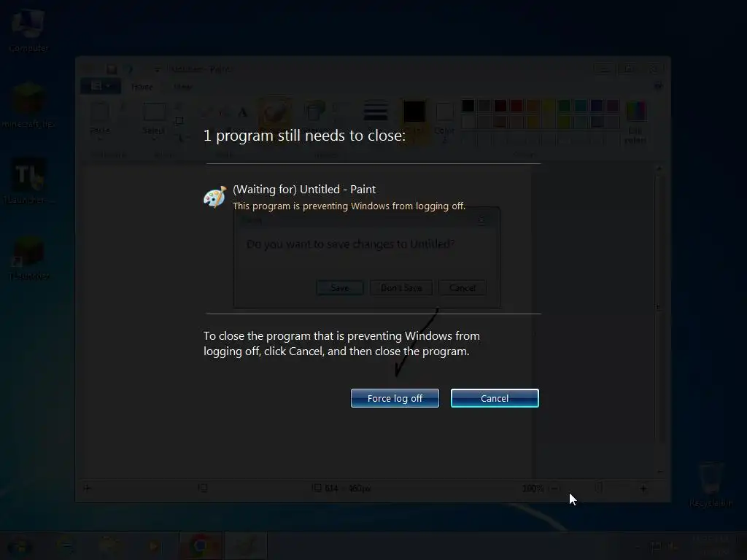Click Paste in the Paint ribbon
The image size is (747, 560).
click(x=99, y=119)
